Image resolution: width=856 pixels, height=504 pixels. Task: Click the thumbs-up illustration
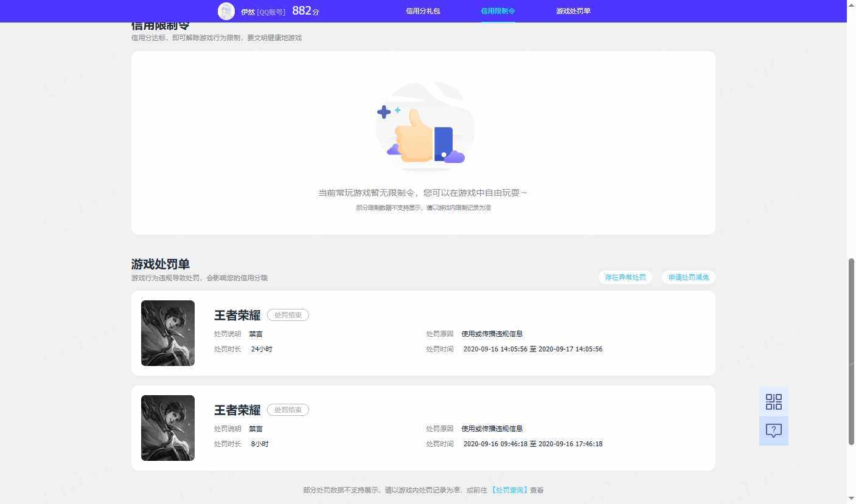click(x=424, y=126)
